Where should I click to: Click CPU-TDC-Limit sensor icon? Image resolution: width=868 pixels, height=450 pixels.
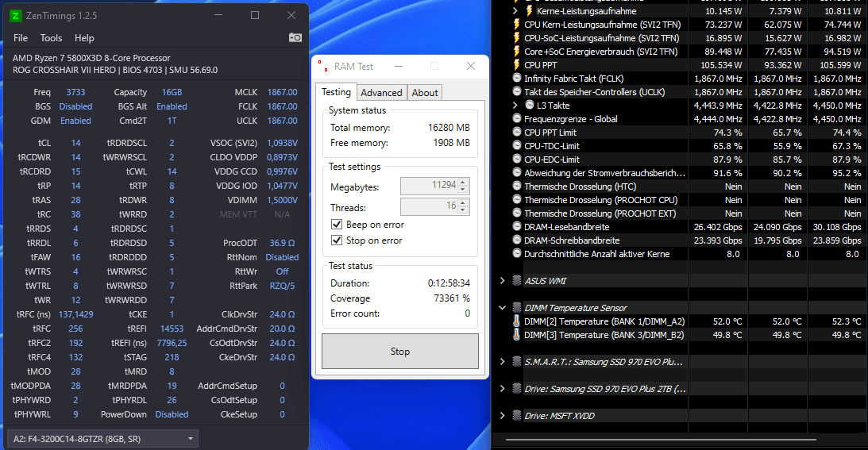[x=517, y=145]
